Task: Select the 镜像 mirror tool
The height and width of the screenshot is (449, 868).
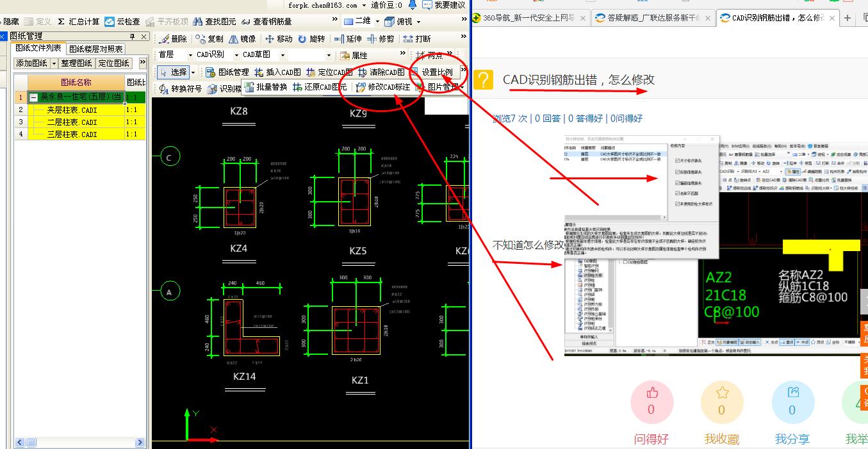Action: coord(242,39)
